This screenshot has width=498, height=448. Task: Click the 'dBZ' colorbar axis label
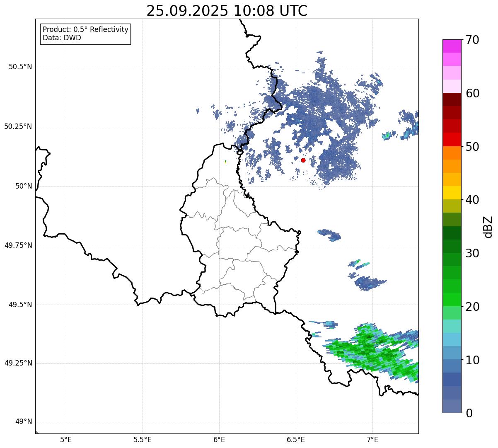[x=488, y=226]
